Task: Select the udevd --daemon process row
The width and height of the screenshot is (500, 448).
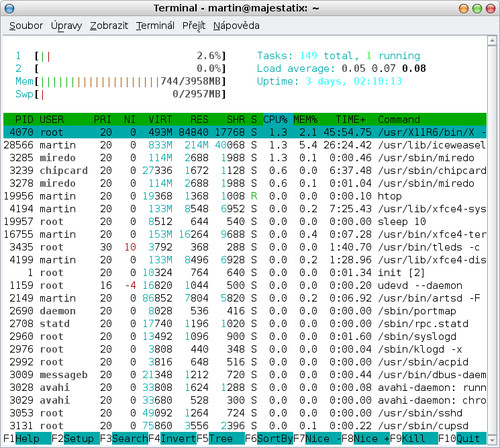Action: pyautogui.click(x=245, y=285)
